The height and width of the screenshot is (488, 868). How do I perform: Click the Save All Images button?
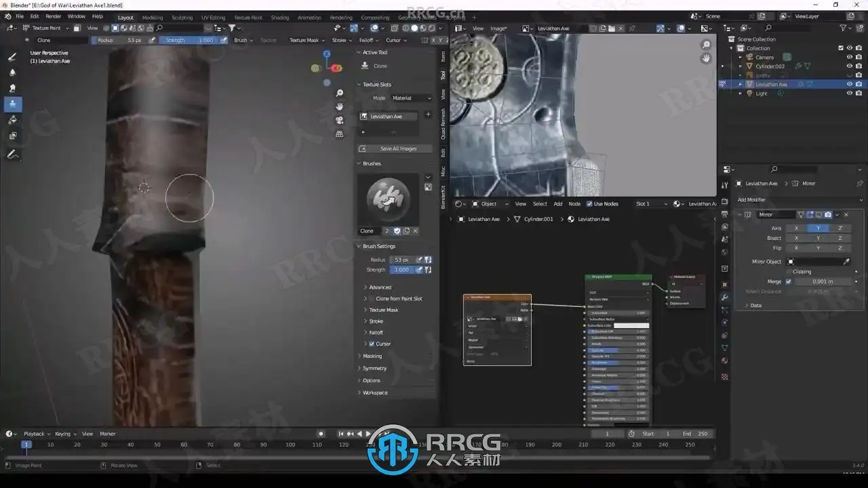pos(397,149)
